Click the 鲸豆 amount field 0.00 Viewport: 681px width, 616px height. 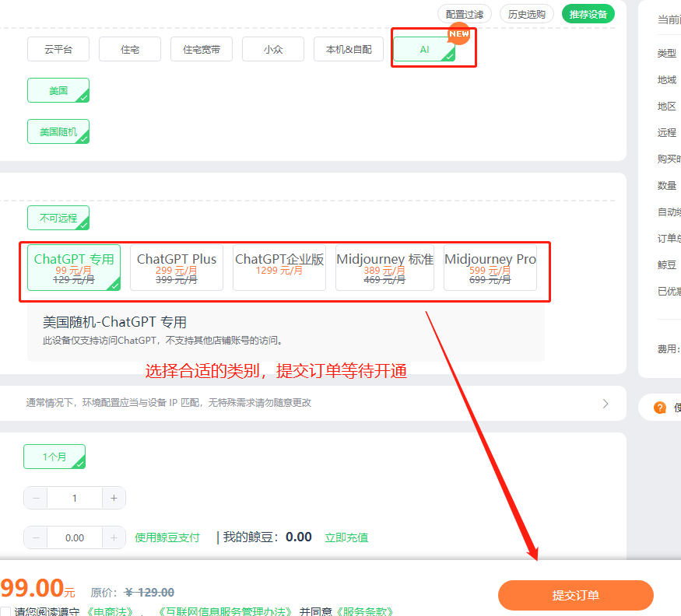click(x=75, y=538)
